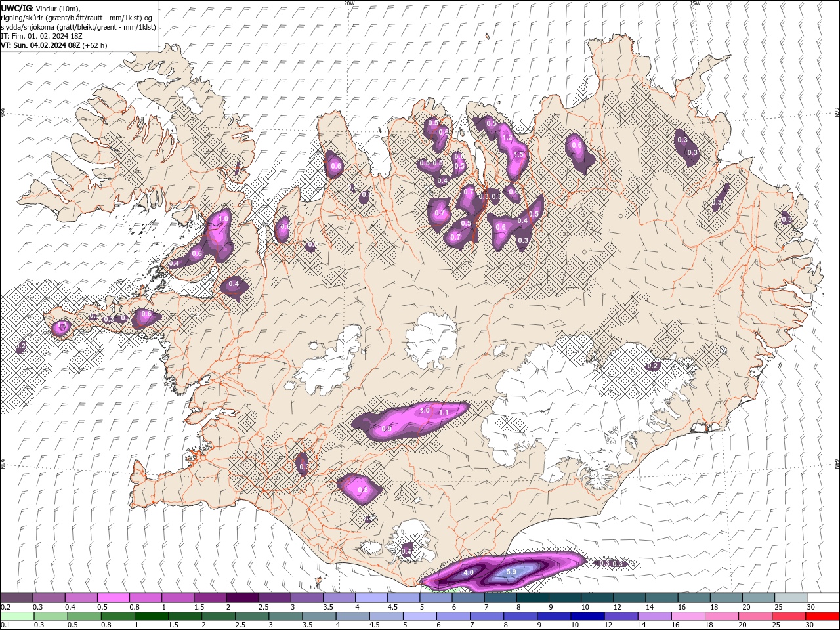840x630 pixels.
Task: Click the 'slydda/snjókoma' legend description line
Action: 78,26
